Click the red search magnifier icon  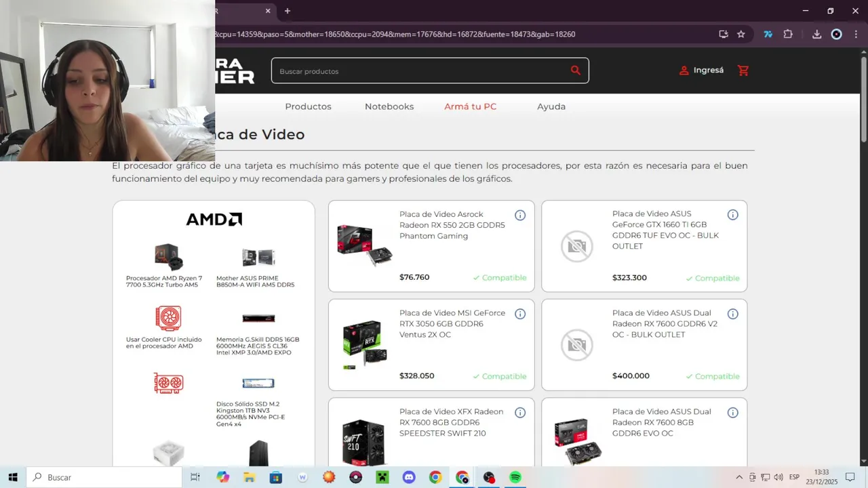(x=575, y=70)
